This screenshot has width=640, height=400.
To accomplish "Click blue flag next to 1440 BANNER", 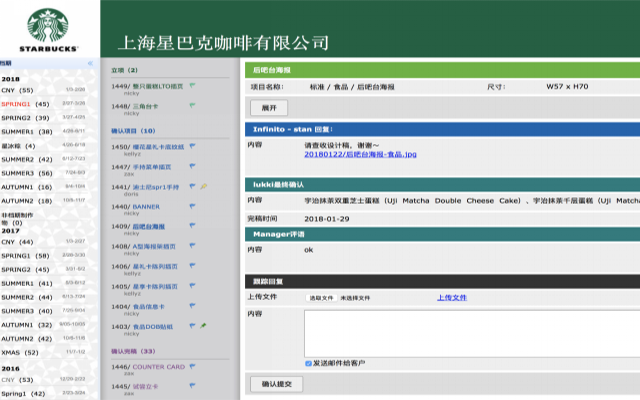I will [x=192, y=206].
